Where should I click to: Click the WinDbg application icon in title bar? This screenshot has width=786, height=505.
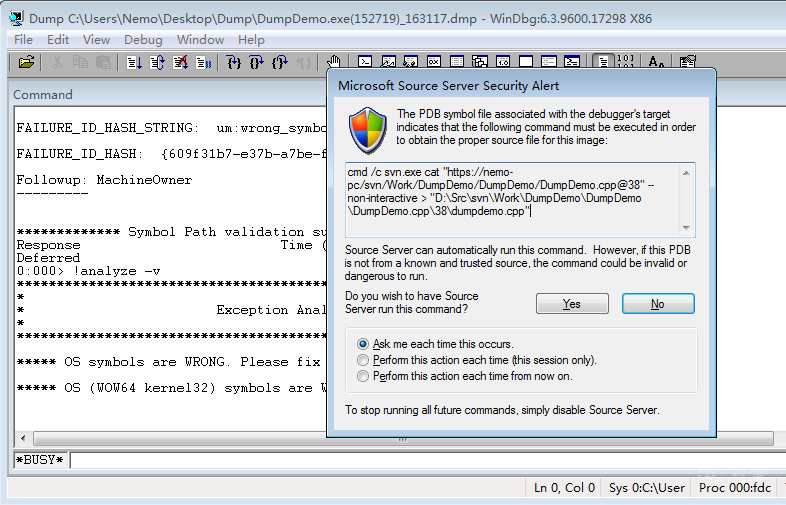(x=16, y=19)
